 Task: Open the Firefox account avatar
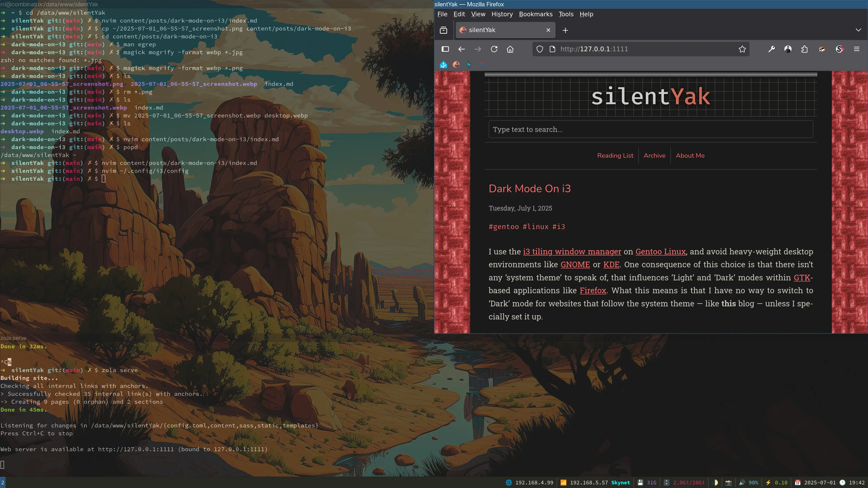point(788,49)
